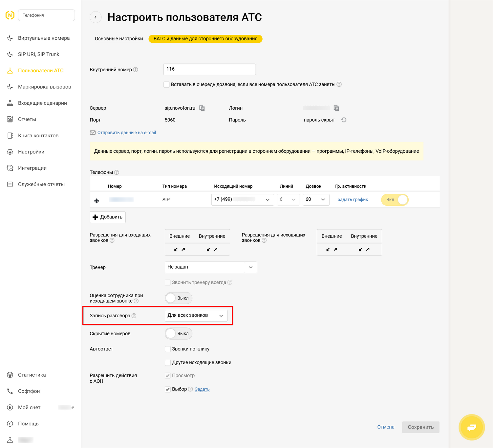Enable Звонки по клику autoanswer

point(167,349)
